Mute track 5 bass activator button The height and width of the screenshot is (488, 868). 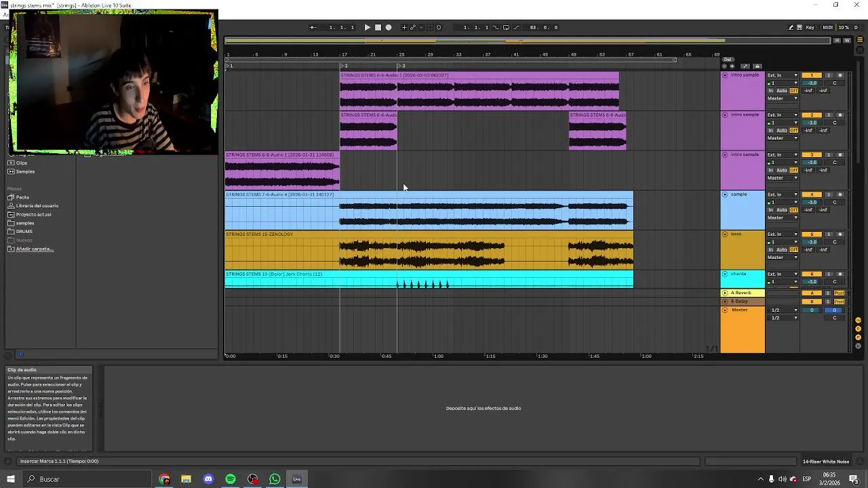[x=812, y=235]
